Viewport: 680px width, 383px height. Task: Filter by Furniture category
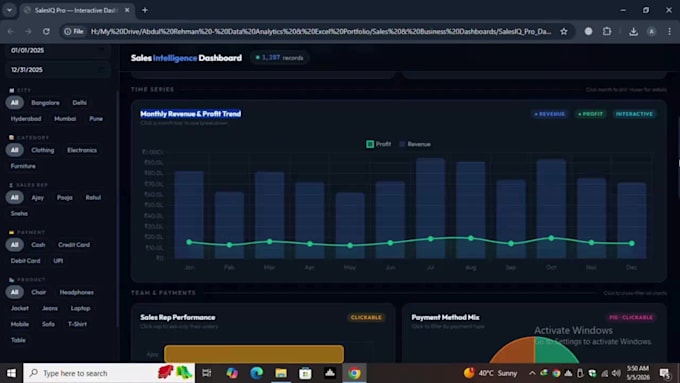(x=23, y=166)
